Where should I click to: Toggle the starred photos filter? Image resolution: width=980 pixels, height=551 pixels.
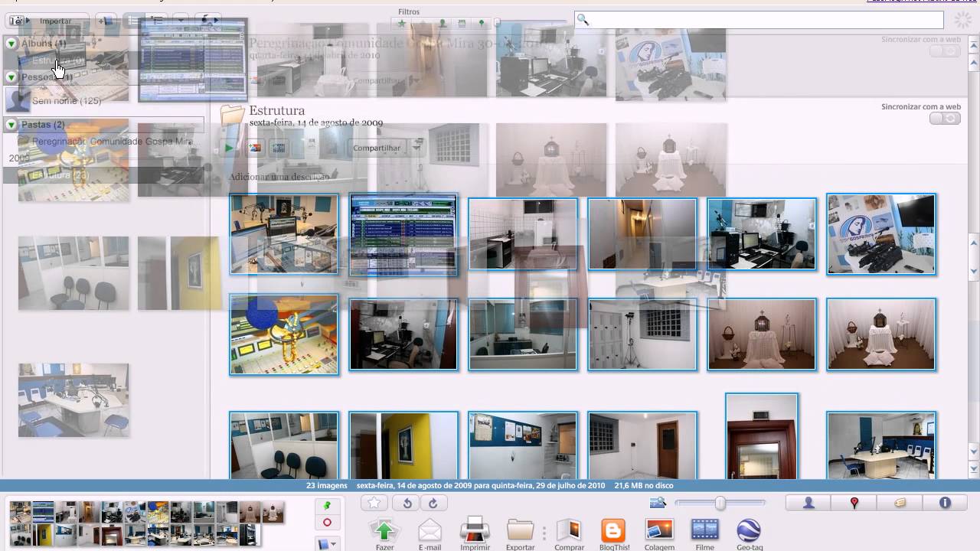tap(402, 24)
